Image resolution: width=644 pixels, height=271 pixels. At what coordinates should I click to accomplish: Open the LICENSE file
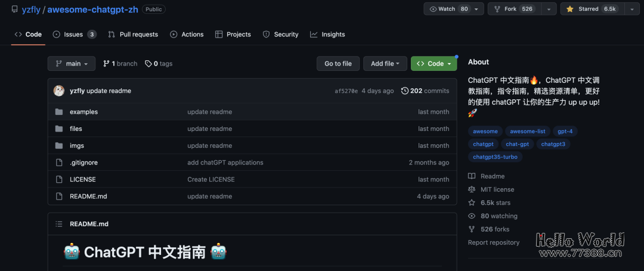[x=82, y=179]
